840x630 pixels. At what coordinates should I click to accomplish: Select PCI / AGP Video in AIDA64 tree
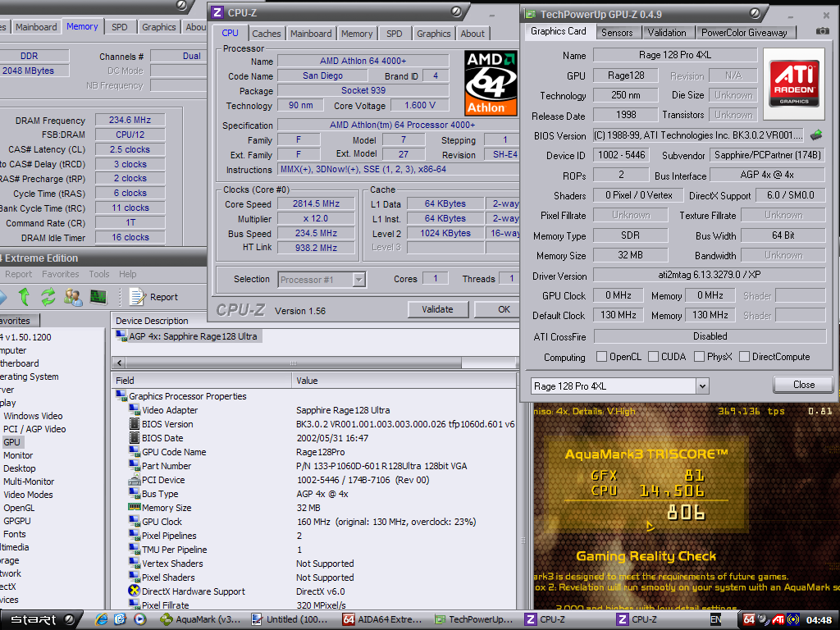(x=34, y=429)
